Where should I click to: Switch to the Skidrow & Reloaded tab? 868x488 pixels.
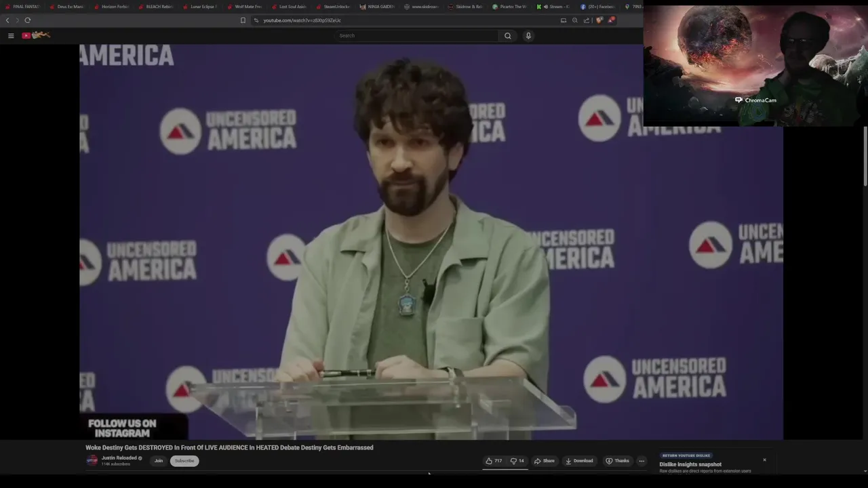pos(467,7)
